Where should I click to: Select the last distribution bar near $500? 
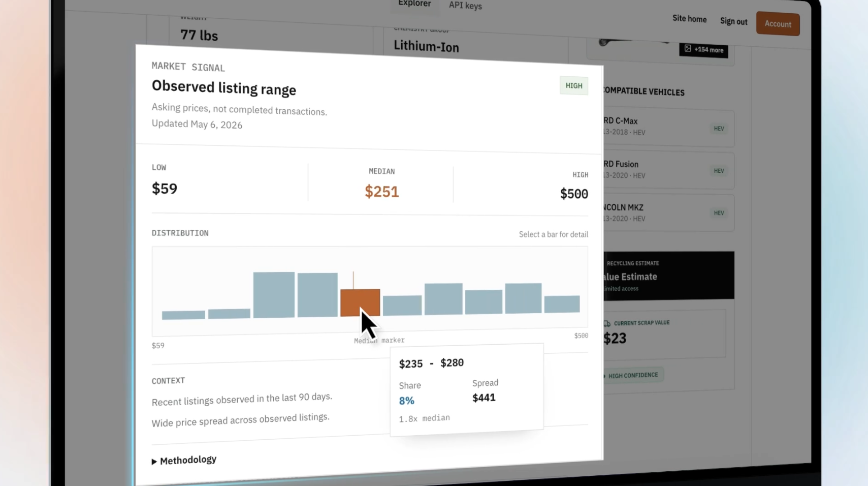tap(562, 303)
